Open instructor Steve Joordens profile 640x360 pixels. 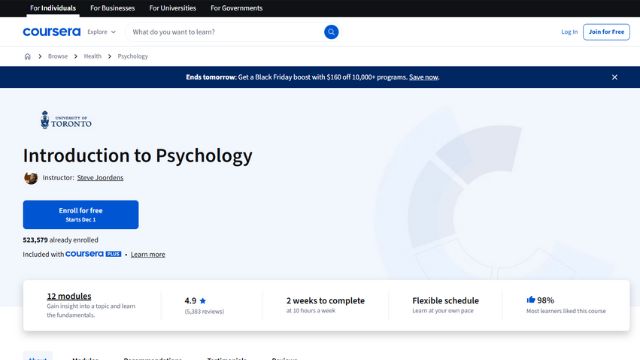(x=100, y=178)
